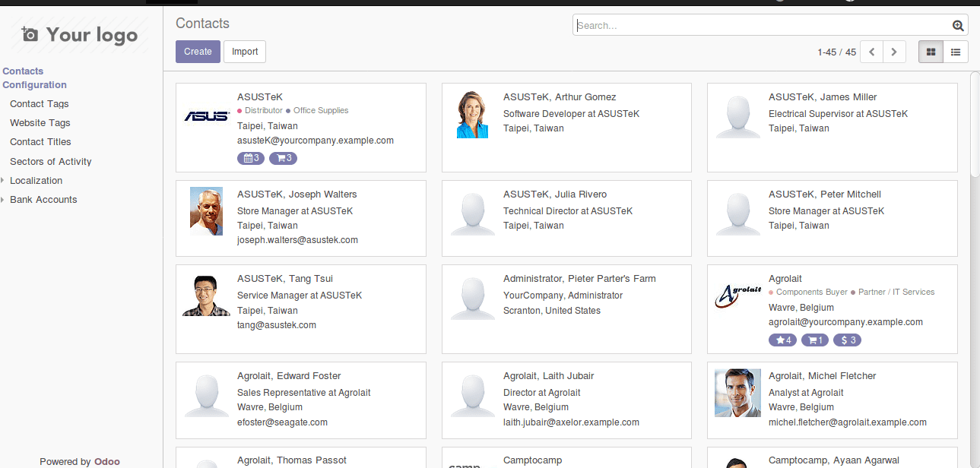
Task: Click Arthur Gomez's photo
Action: coord(472,115)
